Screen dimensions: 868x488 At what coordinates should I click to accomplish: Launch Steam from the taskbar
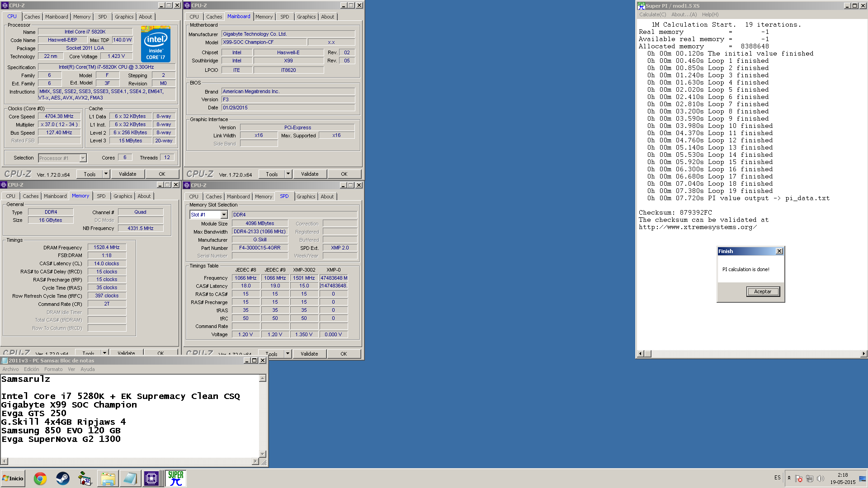62,479
